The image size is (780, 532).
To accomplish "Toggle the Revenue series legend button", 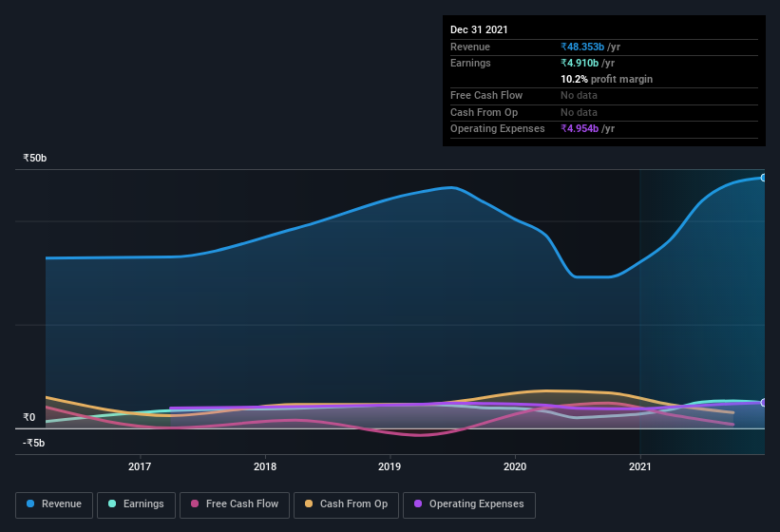I will tap(54, 505).
